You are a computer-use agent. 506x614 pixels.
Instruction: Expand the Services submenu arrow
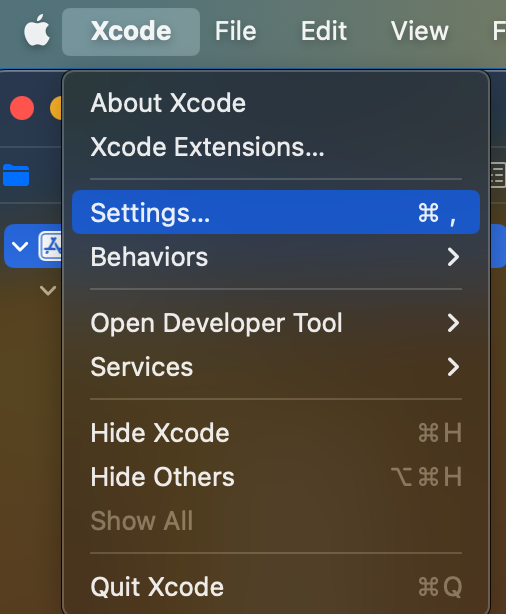(453, 367)
